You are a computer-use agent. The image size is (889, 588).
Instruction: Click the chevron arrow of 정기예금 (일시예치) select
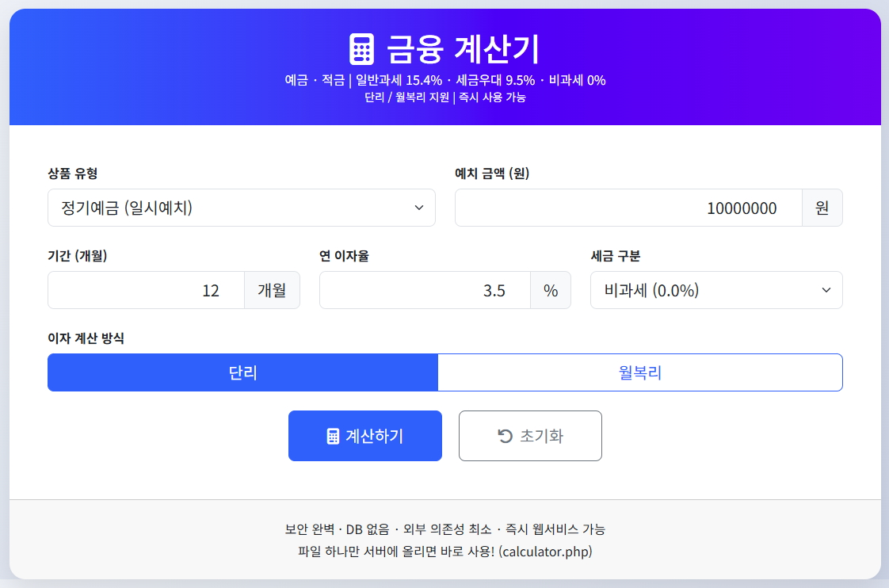point(419,208)
